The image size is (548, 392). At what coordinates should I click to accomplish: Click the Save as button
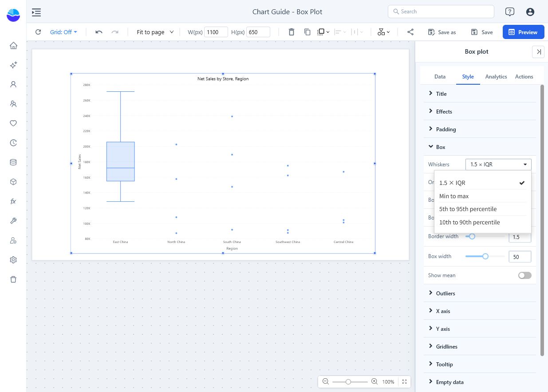click(442, 32)
